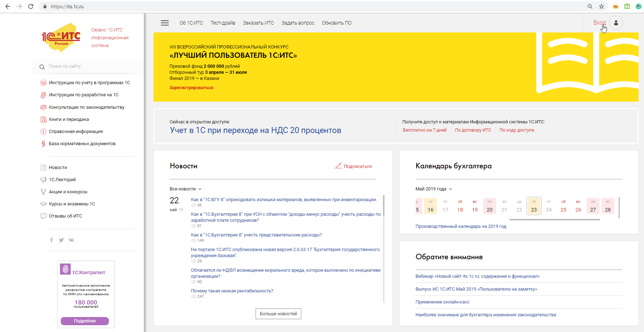Open the Заказать ИТС menu item
Viewport: 644px width, 332px height.
coord(258,23)
